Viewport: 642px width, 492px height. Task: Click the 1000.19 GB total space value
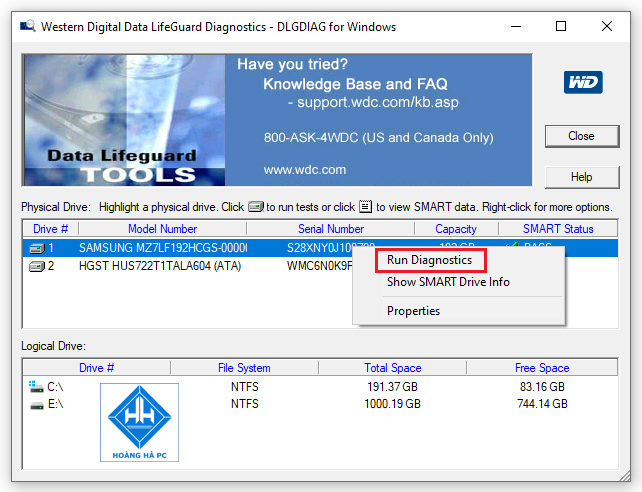392,404
